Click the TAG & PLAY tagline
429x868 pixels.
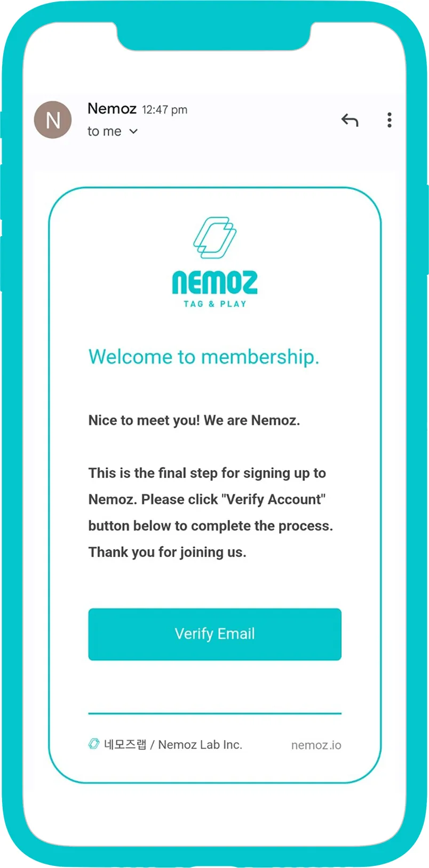coord(215,304)
